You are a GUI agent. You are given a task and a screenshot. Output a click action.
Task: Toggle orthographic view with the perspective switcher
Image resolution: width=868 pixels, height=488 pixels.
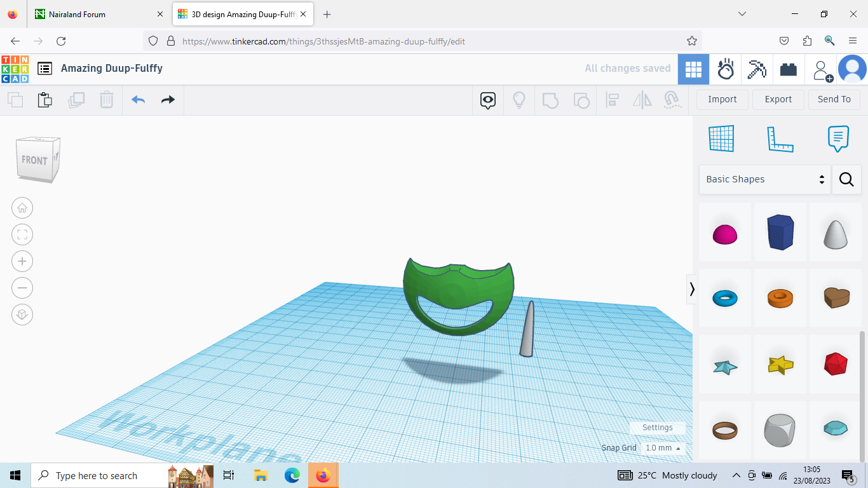click(x=22, y=314)
